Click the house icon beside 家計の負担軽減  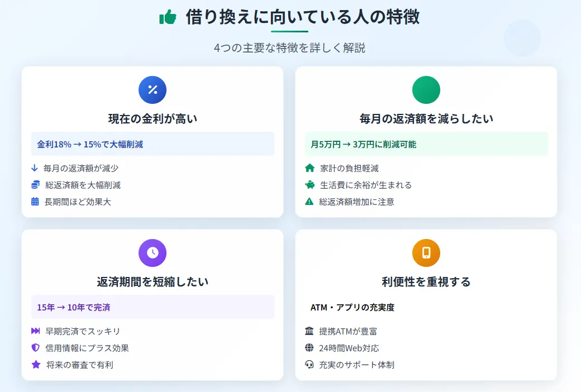click(x=309, y=168)
